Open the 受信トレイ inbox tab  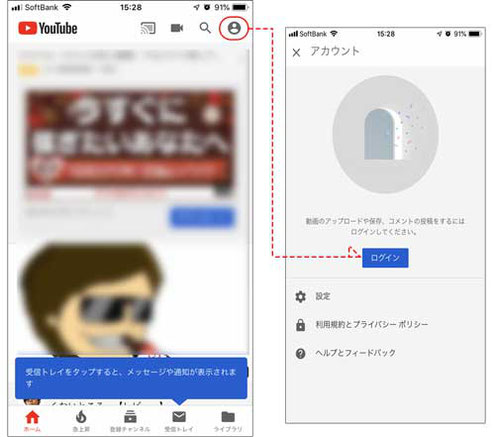[x=179, y=421]
